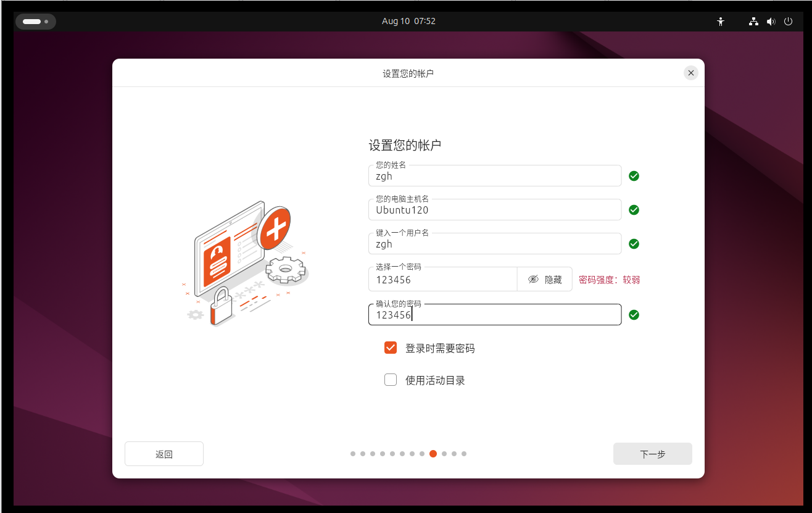Toggle the 隐藏 password visibility button
This screenshot has width=812, height=513.
(x=545, y=279)
